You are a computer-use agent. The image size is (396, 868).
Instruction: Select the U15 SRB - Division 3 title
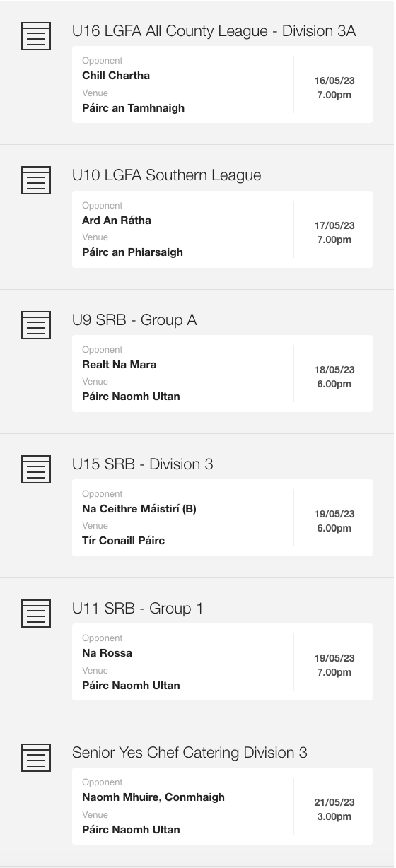pos(142,464)
